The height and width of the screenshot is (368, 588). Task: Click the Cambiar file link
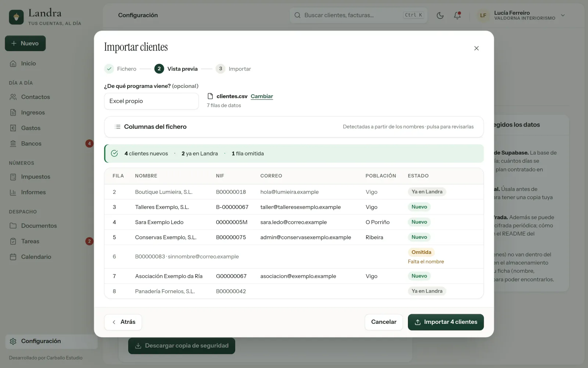coord(262,96)
